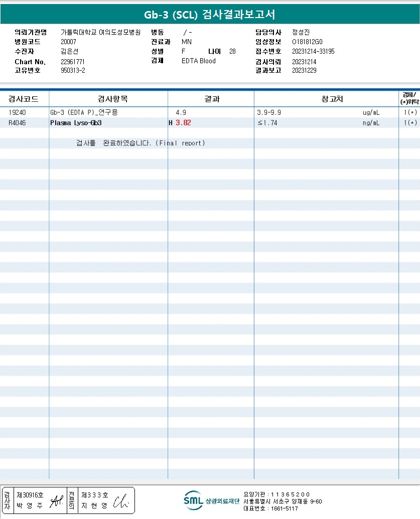Select age value 28

coord(232,51)
